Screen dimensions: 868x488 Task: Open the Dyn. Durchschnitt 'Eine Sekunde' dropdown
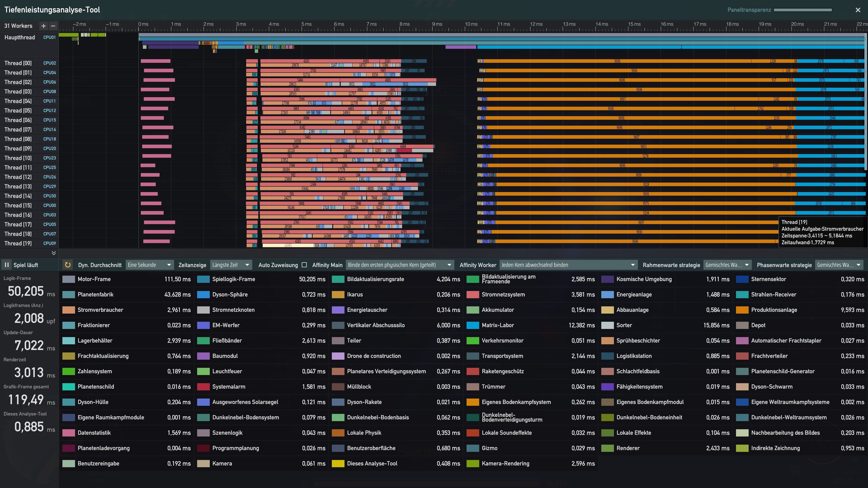150,265
